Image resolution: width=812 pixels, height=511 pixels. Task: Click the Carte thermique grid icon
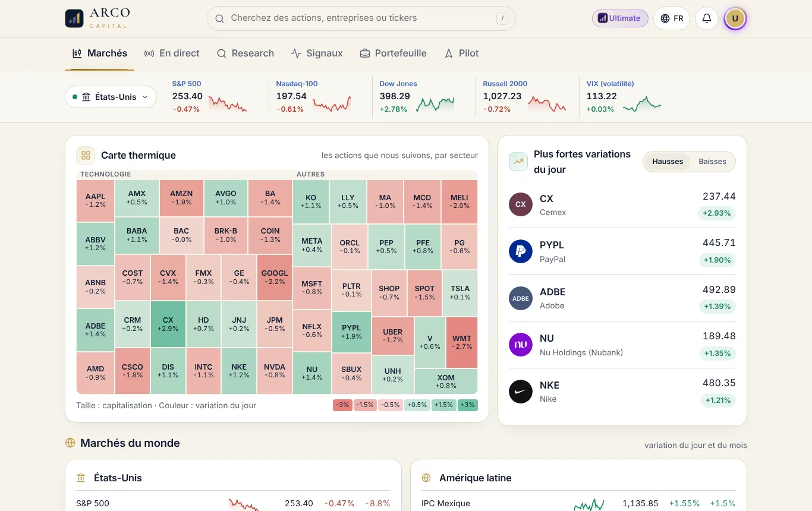(x=86, y=156)
